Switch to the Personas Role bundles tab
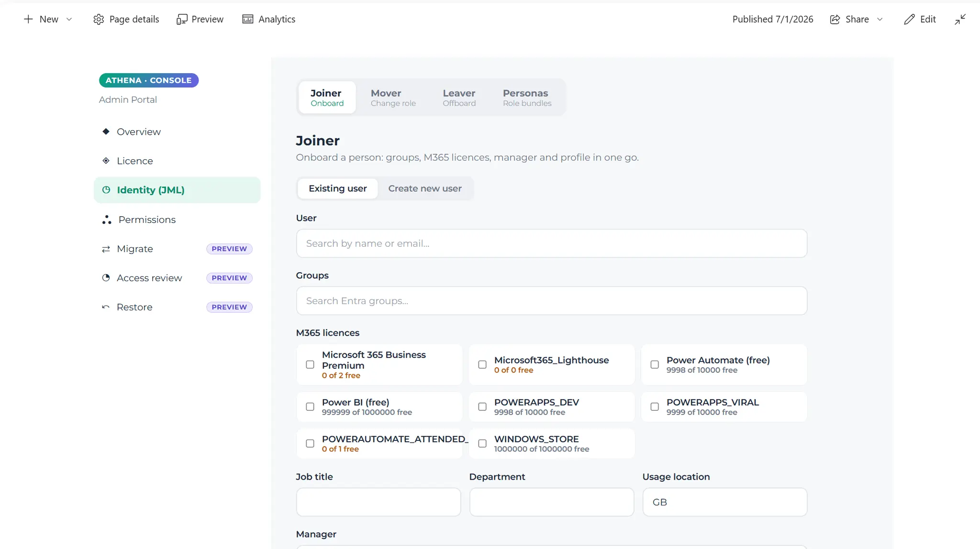980x549 pixels. click(x=527, y=98)
